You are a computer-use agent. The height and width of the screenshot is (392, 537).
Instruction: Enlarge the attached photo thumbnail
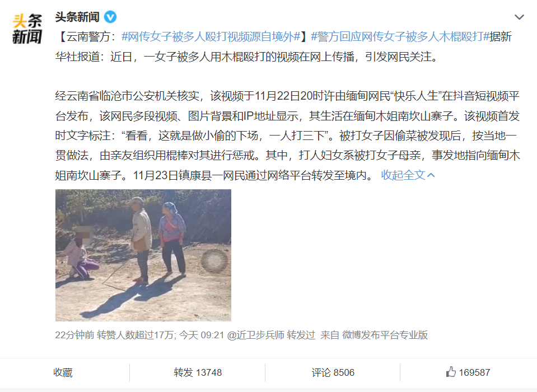click(143, 255)
